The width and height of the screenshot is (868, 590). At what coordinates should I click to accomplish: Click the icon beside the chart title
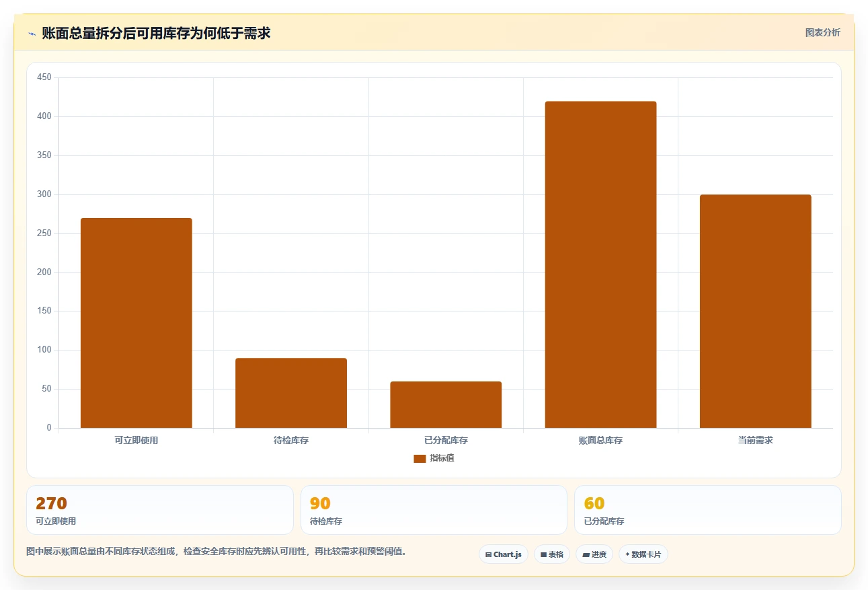point(32,34)
